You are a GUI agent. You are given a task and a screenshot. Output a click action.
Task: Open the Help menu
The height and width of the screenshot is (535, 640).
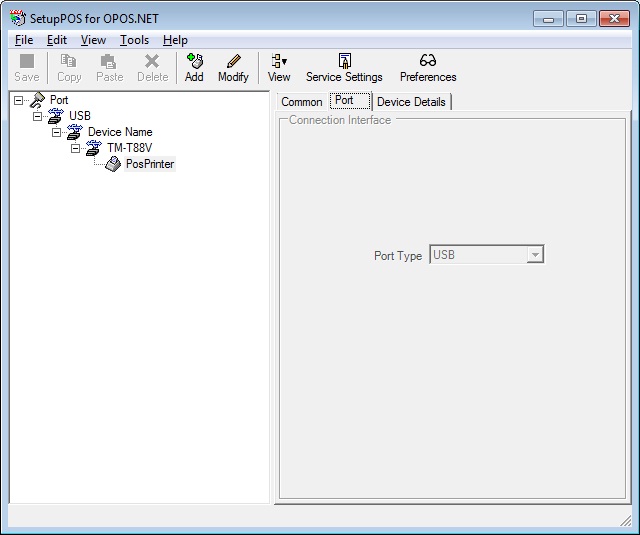175,40
